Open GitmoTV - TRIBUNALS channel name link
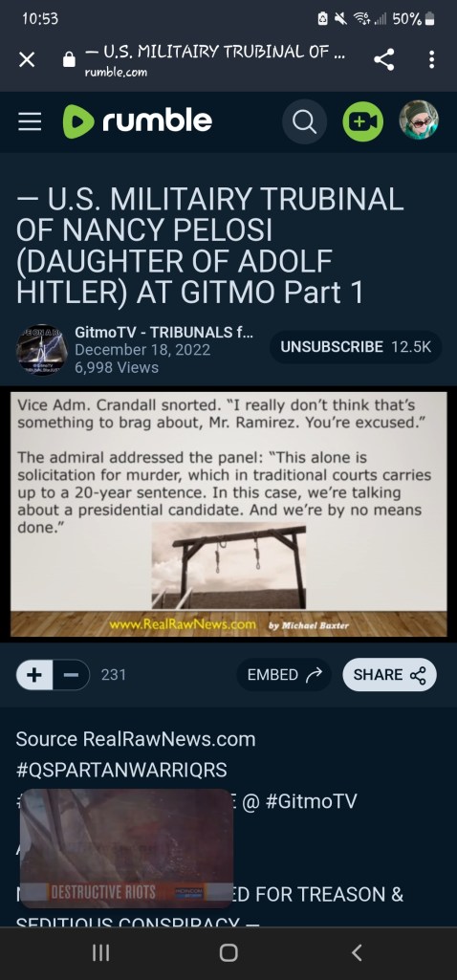 [x=163, y=333]
